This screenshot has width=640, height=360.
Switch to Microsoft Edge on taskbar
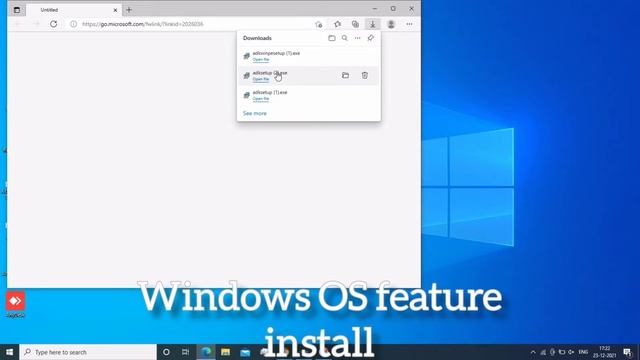pos(206,352)
